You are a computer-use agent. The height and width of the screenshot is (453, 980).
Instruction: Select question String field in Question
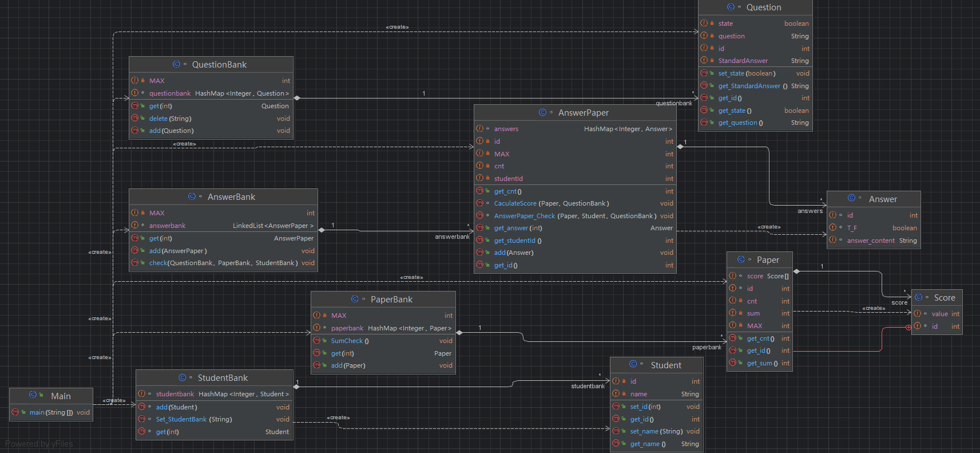[755, 36]
